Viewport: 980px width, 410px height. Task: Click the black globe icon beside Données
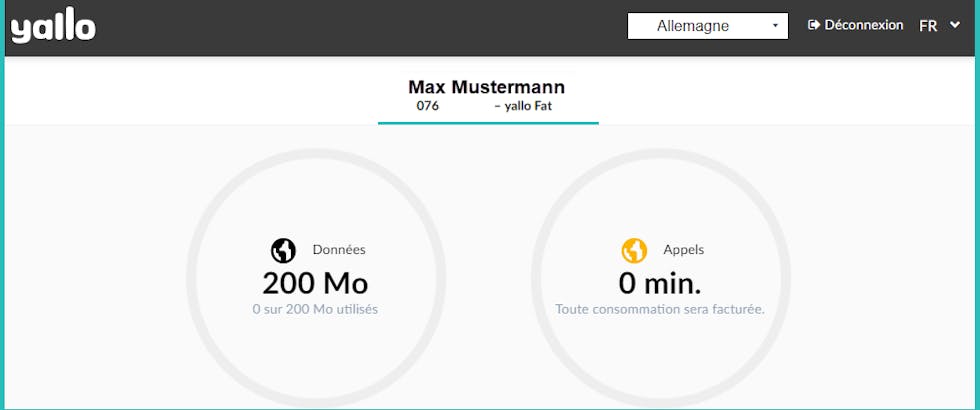pos(283,250)
